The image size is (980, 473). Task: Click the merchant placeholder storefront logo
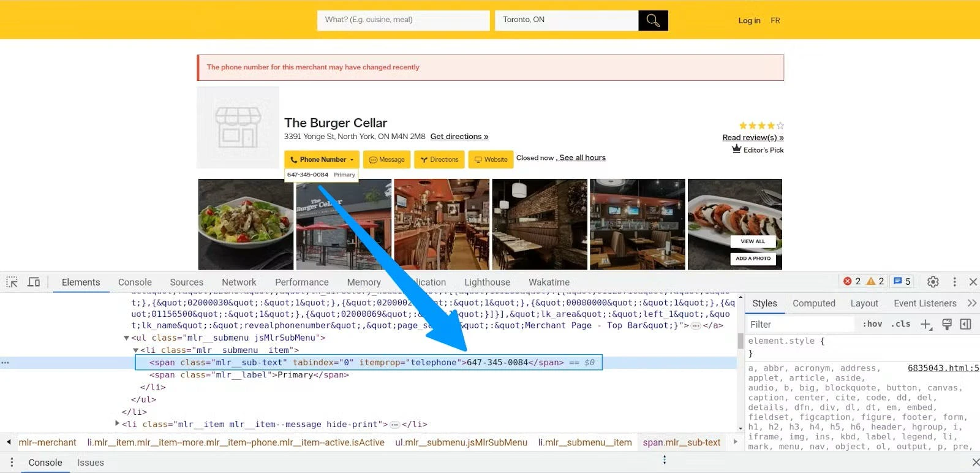pos(238,127)
